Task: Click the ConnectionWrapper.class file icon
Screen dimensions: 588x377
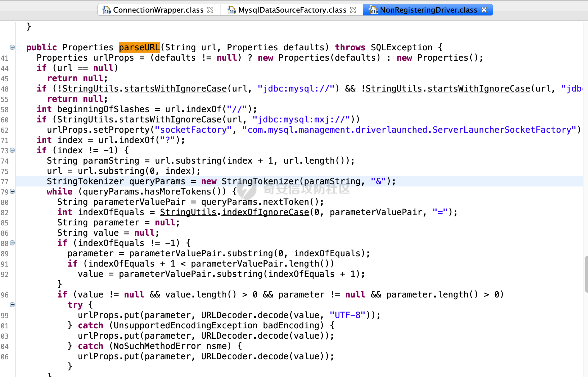Action: (107, 10)
